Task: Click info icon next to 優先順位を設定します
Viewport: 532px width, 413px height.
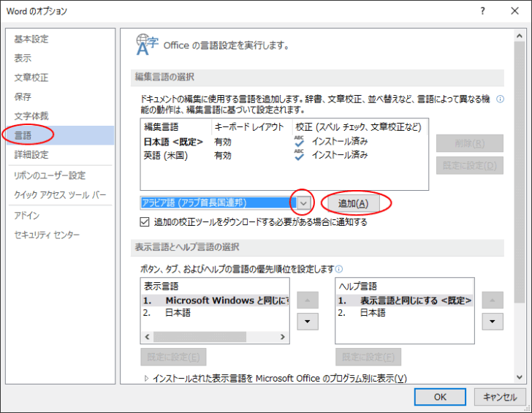Action: [339, 269]
